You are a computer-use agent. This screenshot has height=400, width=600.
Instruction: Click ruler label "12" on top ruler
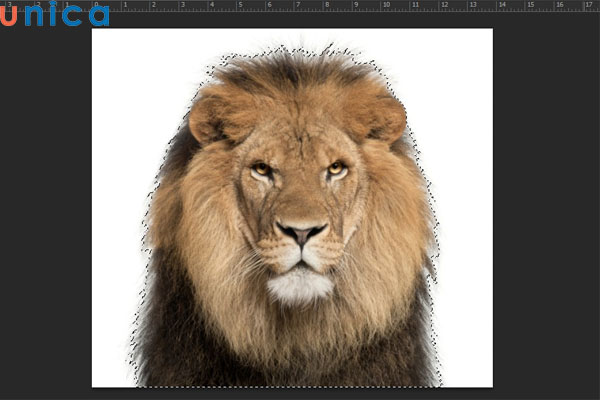(445, 5)
